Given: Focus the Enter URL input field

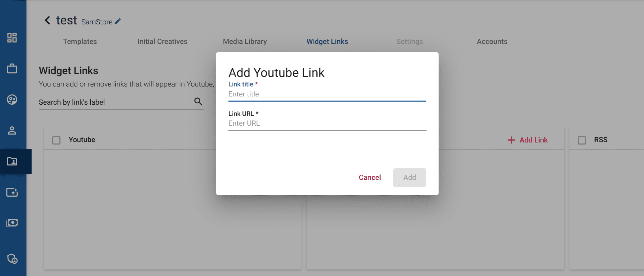Looking at the screenshot, I should point(326,123).
